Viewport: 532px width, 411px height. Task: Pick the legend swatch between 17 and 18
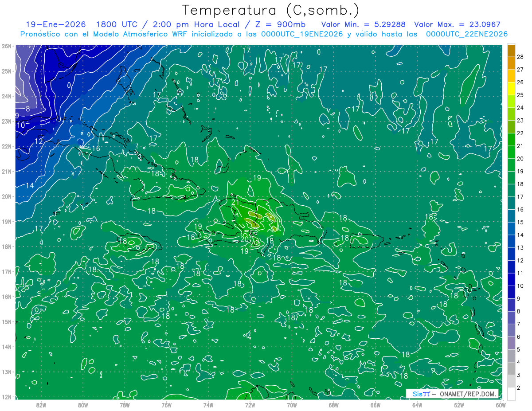coord(511,190)
